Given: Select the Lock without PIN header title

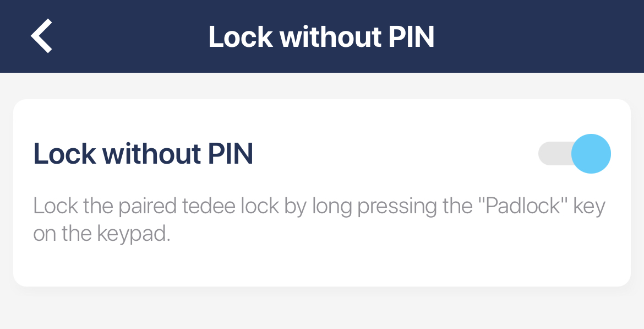Looking at the screenshot, I should pyautogui.click(x=321, y=37).
